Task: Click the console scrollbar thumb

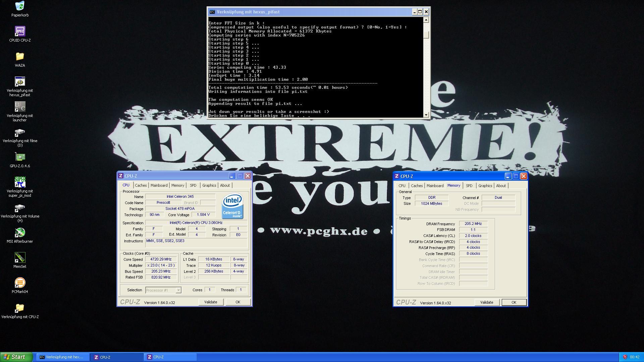Action: 426,35
